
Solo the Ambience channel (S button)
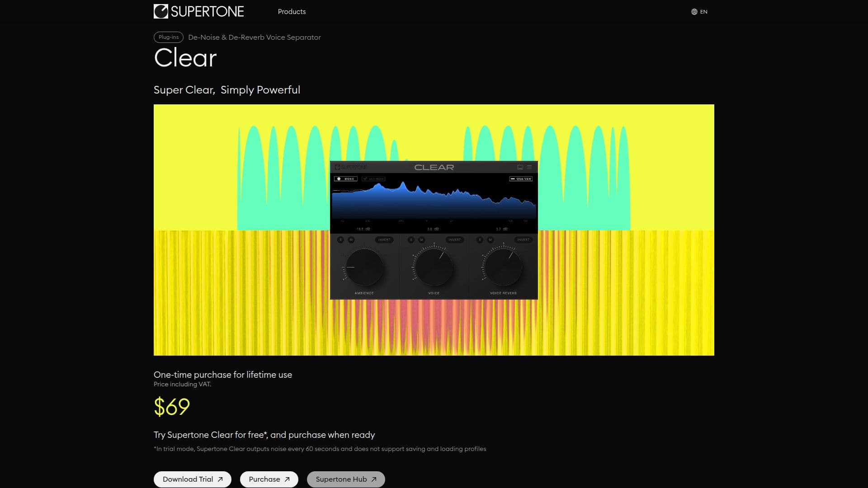341,240
